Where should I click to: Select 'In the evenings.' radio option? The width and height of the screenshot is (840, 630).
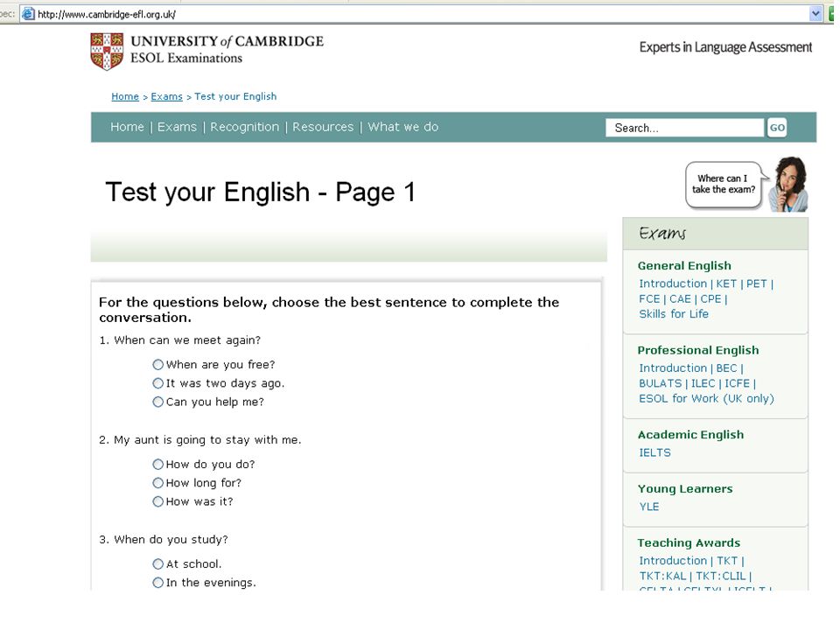point(157,583)
